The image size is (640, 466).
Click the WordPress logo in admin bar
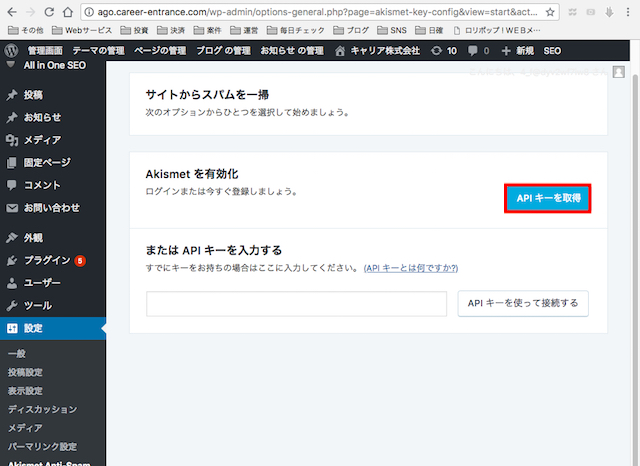12,50
